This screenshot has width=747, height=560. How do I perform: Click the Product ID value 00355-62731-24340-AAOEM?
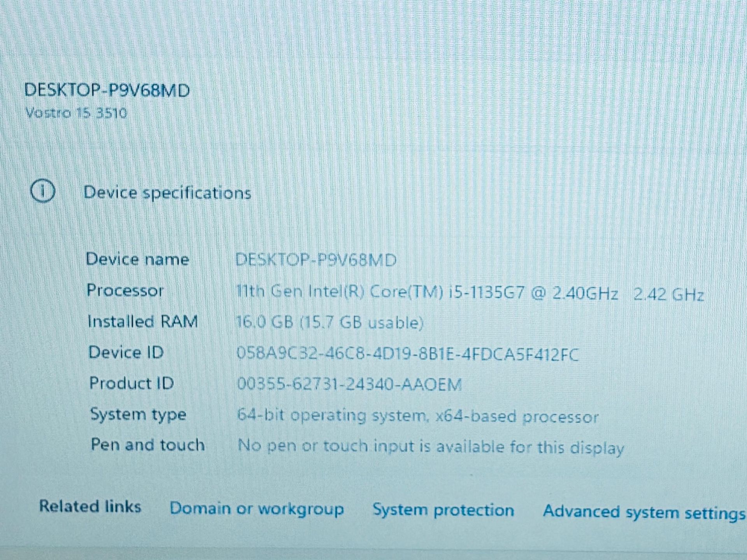349,385
